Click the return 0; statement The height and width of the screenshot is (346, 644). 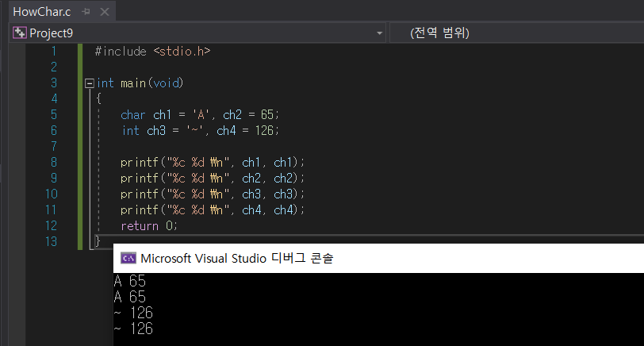pyautogui.click(x=148, y=225)
